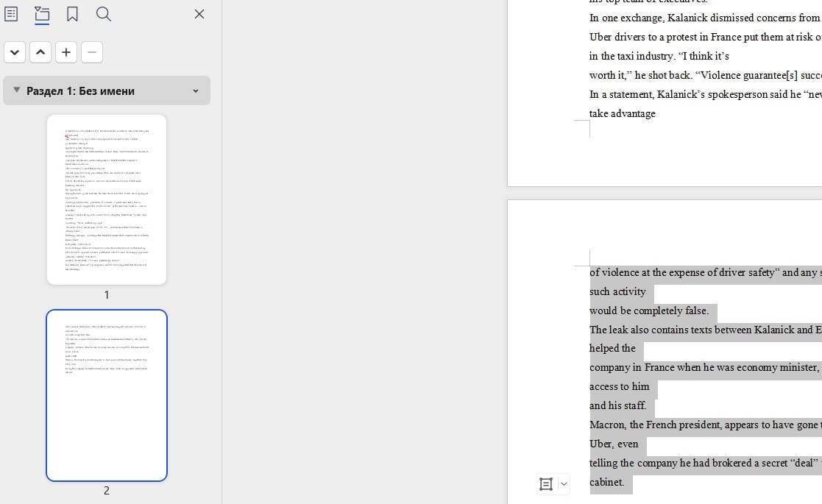Click the line beginning "Macron, the French president"
The width and height of the screenshot is (822, 504).
706,425
